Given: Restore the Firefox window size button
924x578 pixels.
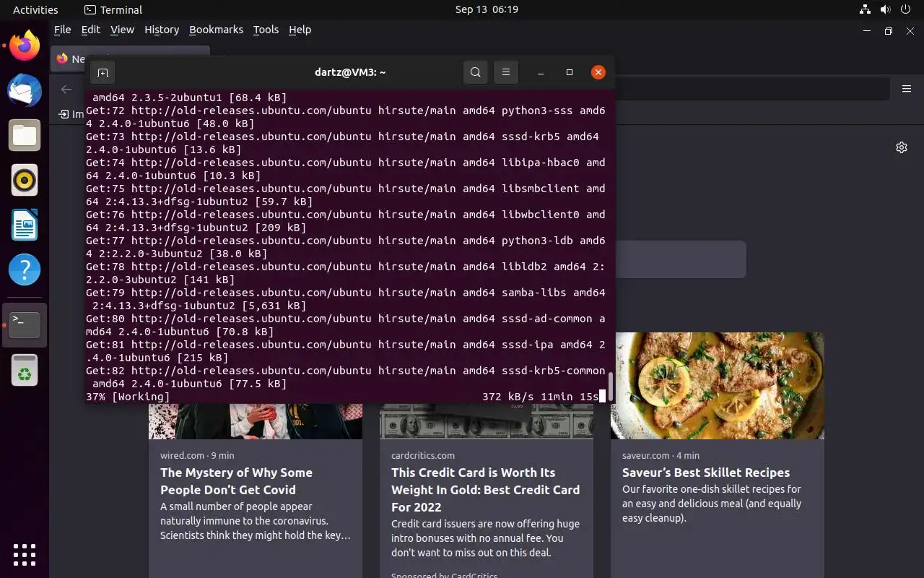Looking at the screenshot, I should [x=889, y=31].
